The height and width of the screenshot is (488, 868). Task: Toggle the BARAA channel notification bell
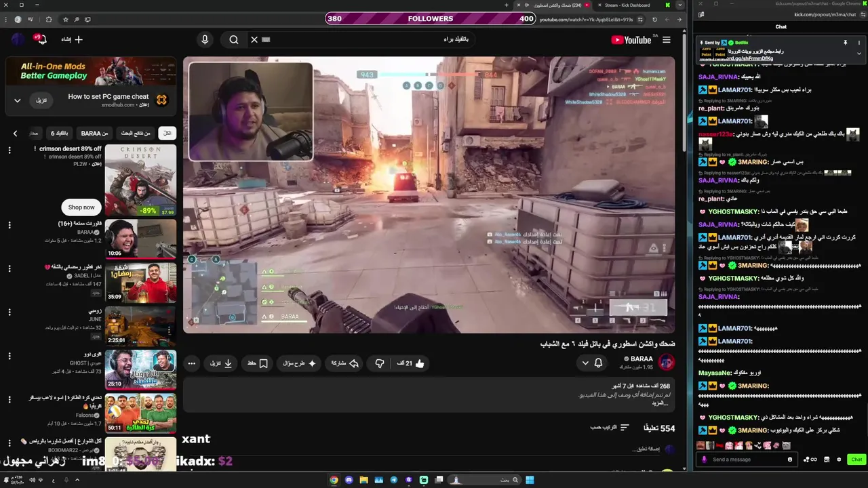(598, 363)
